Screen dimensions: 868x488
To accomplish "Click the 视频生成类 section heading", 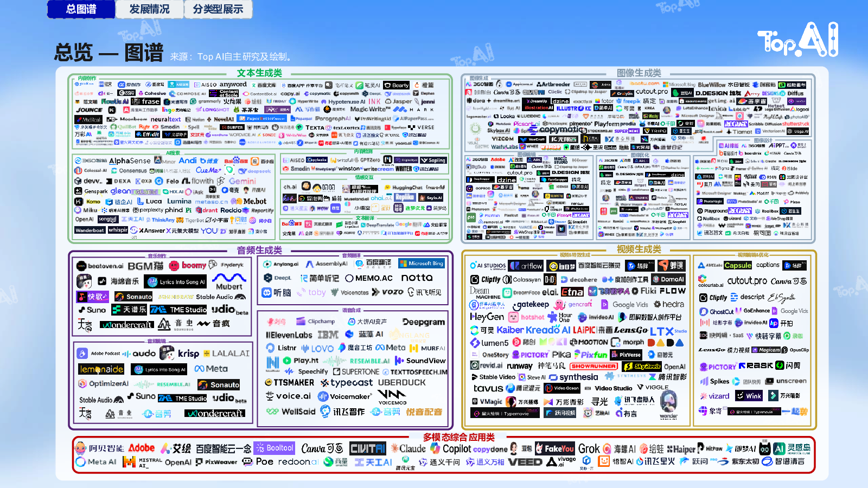I will (x=639, y=249).
